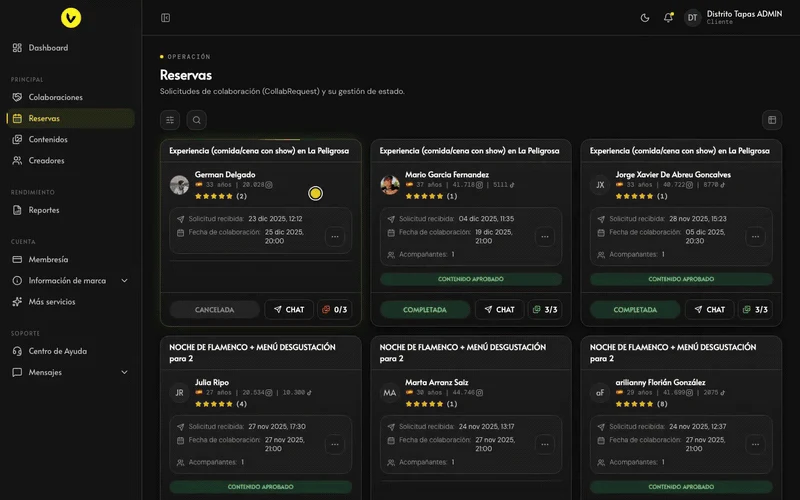Click NOCHE DE FLAMENCO title on Julia Ripo card
The image size is (800, 500).
253,353
